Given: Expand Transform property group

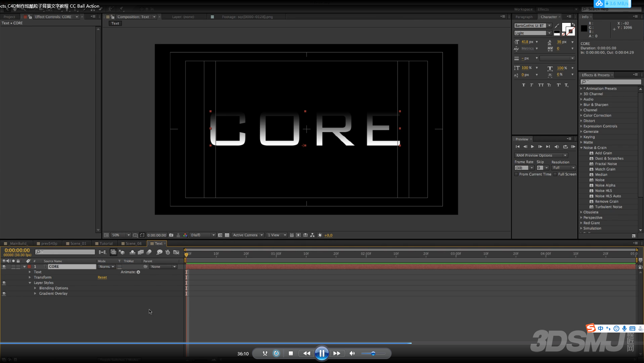Looking at the screenshot, I should pyautogui.click(x=30, y=277).
